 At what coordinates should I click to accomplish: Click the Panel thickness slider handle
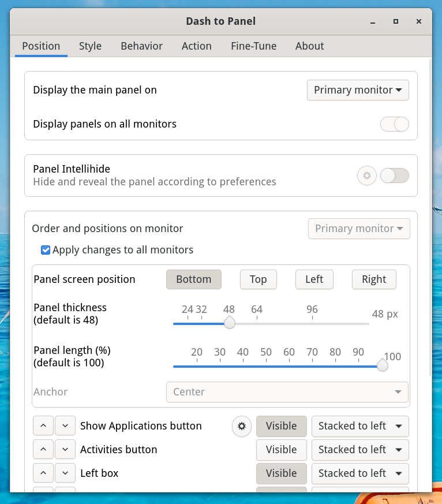[229, 323]
